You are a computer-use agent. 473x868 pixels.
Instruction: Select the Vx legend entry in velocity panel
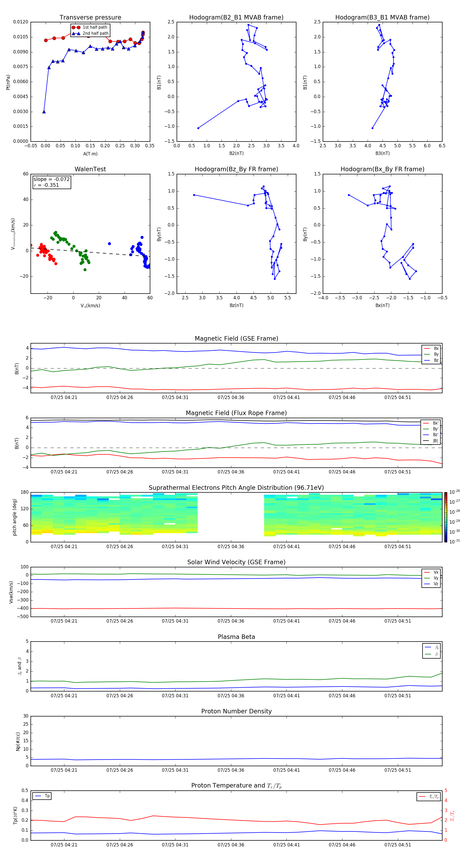pos(431,573)
